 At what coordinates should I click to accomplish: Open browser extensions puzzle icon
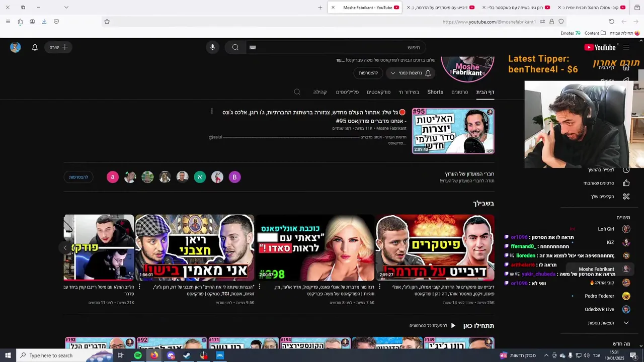pos(20,22)
